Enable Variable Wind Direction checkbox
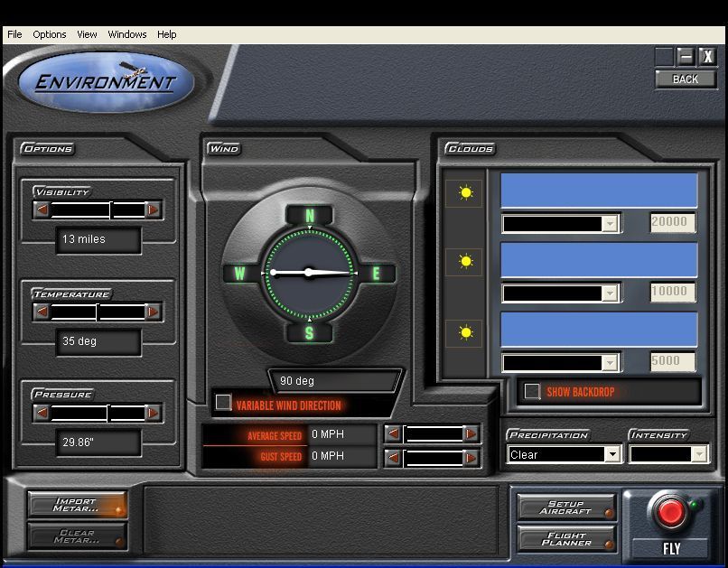Screen dimensions: 728x568 (223, 402)
